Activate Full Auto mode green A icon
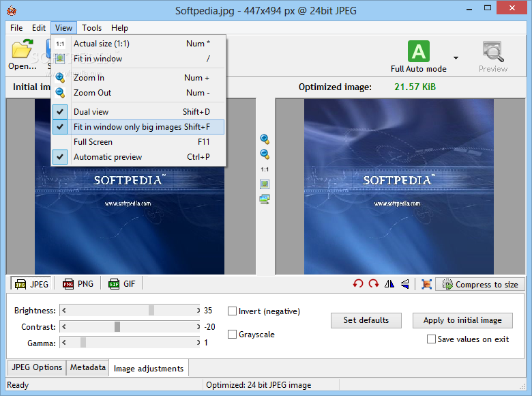532x396 pixels. 418,51
